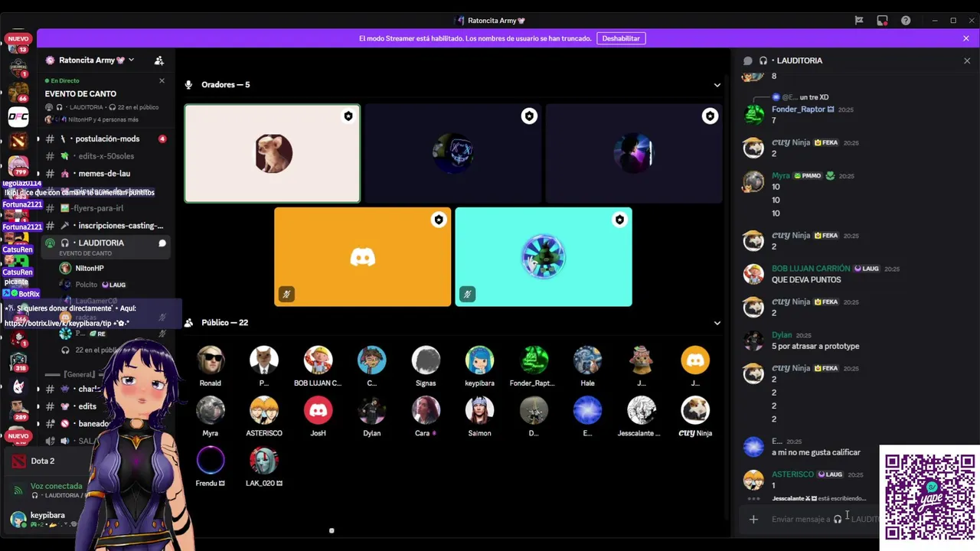The height and width of the screenshot is (551, 980).
Task: Dismiss the streamer mode banner
Action: (966, 38)
